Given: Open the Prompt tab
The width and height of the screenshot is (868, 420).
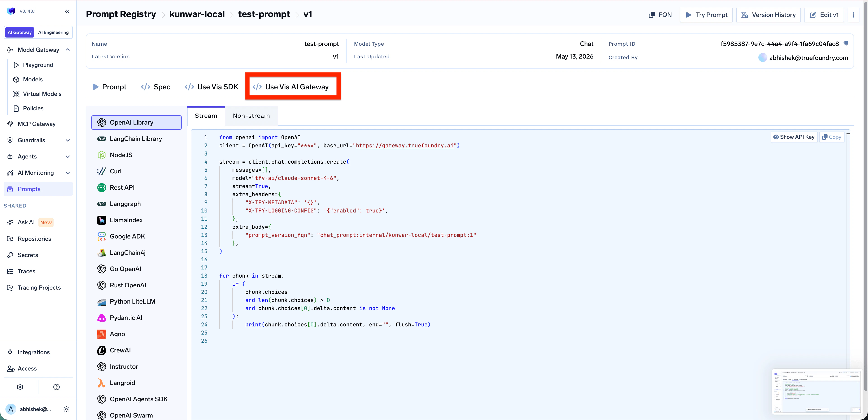Looking at the screenshot, I should pyautogui.click(x=109, y=87).
